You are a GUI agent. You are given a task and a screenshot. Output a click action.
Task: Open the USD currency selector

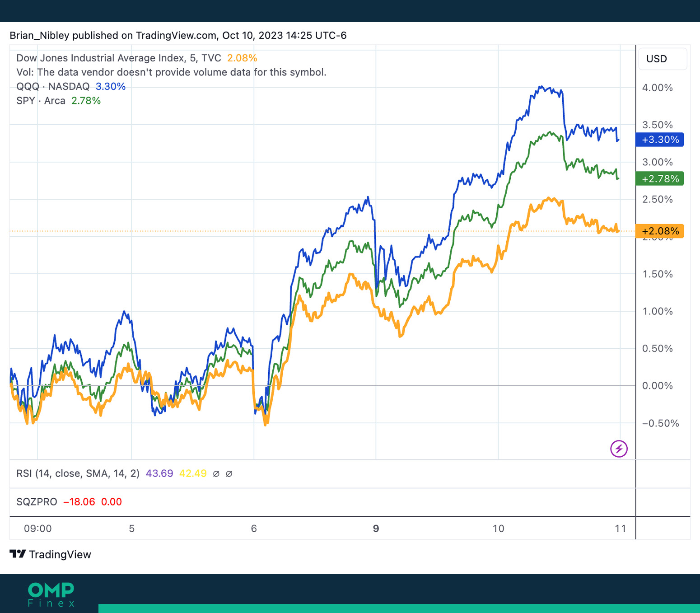[663, 59]
